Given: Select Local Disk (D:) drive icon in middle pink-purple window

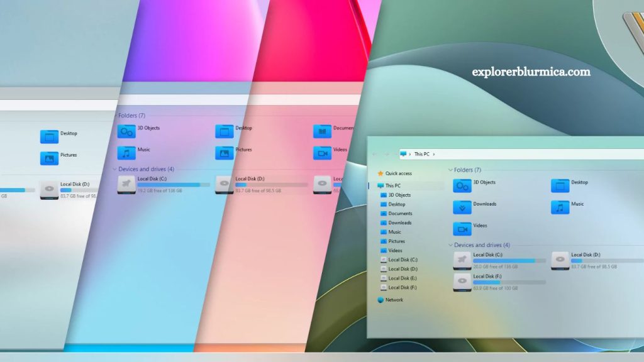Looking at the screenshot, I should [x=225, y=185].
